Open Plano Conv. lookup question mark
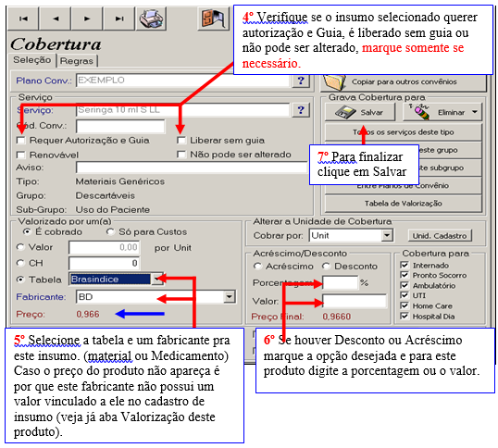 tap(301, 81)
